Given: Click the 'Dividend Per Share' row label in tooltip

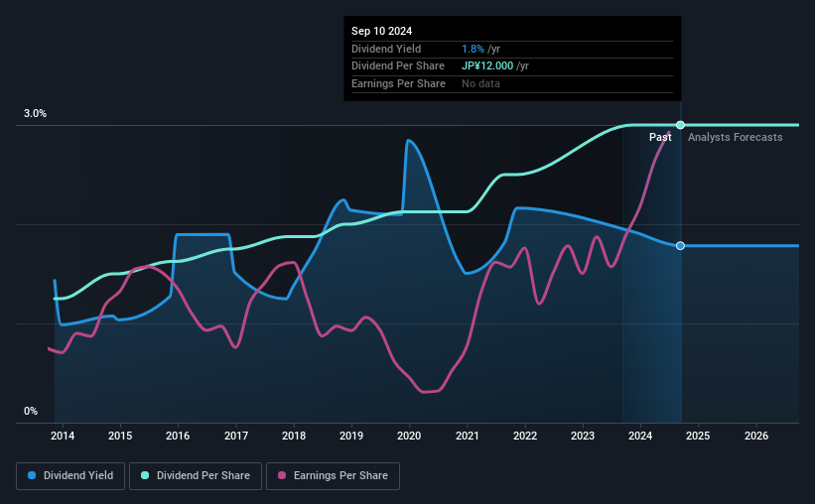Looking at the screenshot, I should (398, 66).
